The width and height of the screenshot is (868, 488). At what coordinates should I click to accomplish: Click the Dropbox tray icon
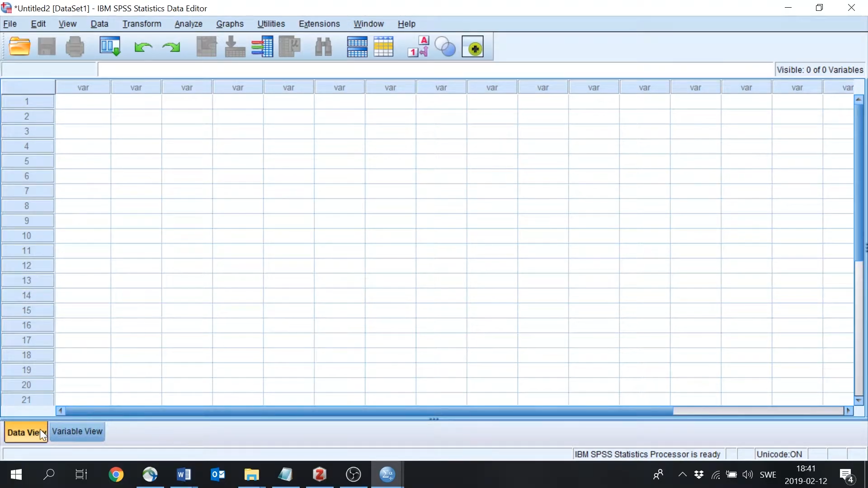699,474
